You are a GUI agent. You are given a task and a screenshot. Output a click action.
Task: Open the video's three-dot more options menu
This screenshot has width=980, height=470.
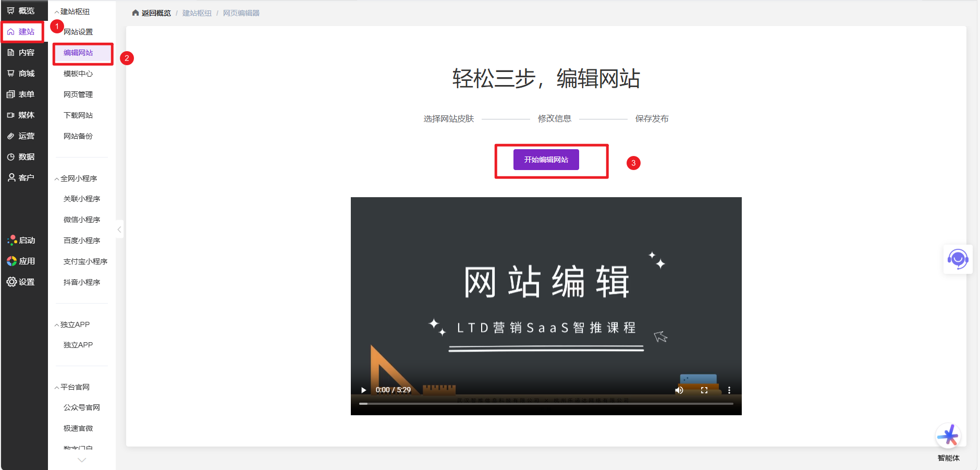click(729, 390)
